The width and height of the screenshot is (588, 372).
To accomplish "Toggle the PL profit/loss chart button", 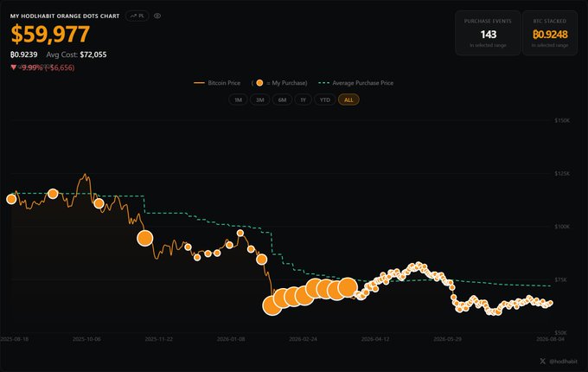I will (x=137, y=16).
